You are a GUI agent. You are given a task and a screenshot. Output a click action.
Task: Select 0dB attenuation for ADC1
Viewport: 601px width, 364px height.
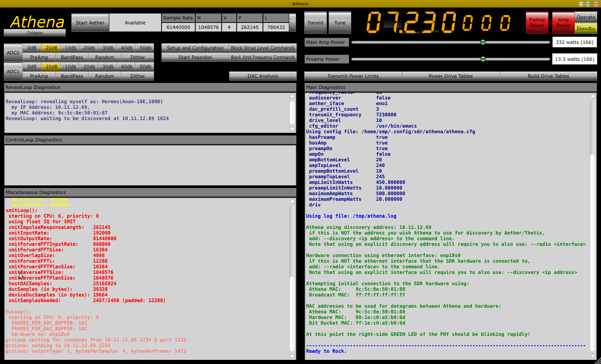point(32,67)
